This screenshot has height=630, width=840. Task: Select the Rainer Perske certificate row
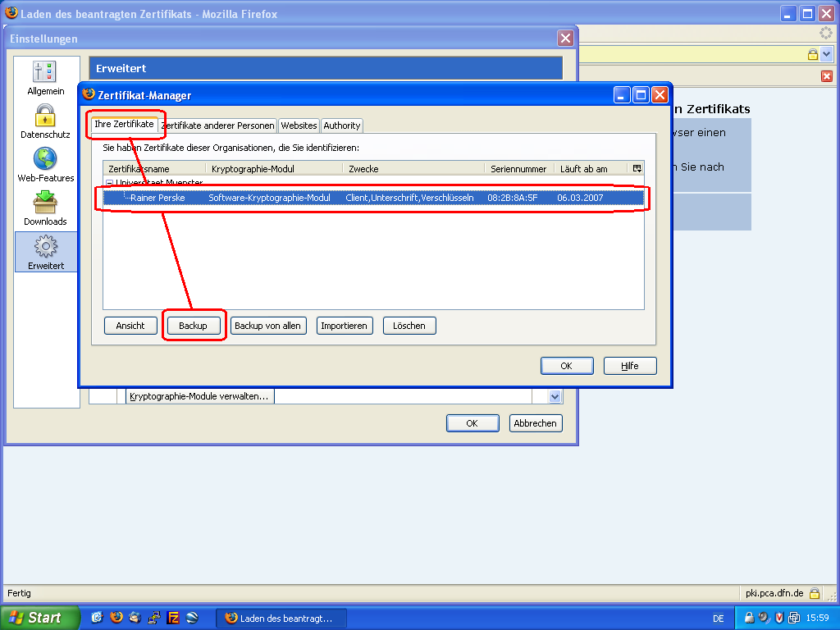(x=373, y=198)
